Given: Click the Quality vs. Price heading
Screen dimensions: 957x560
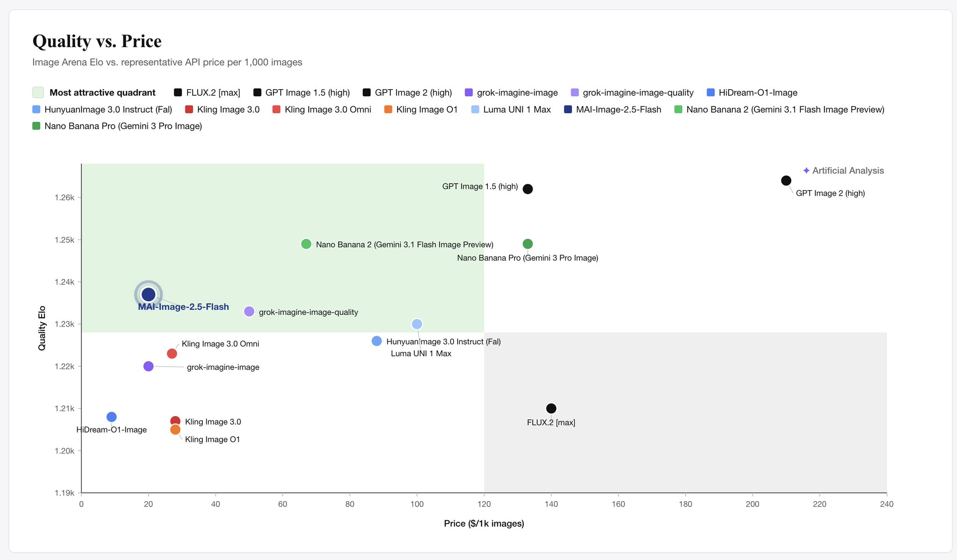Looking at the screenshot, I should 97,41.
